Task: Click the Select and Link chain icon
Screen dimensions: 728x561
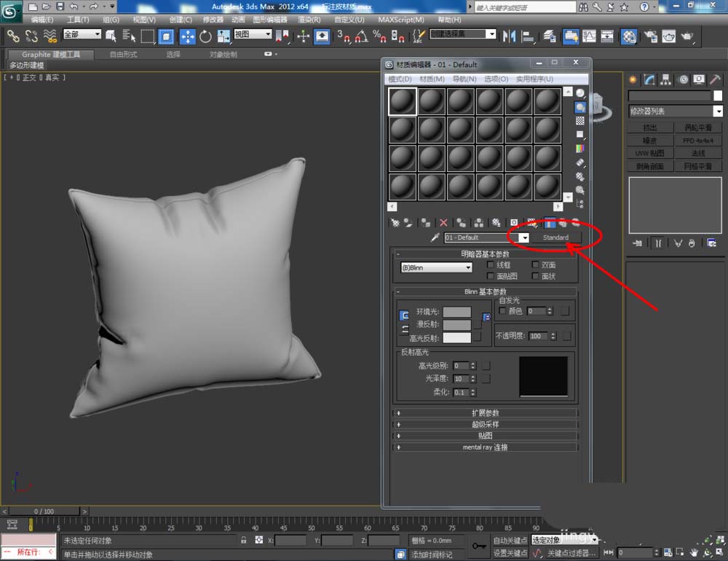Action: pyautogui.click(x=13, y=36)
